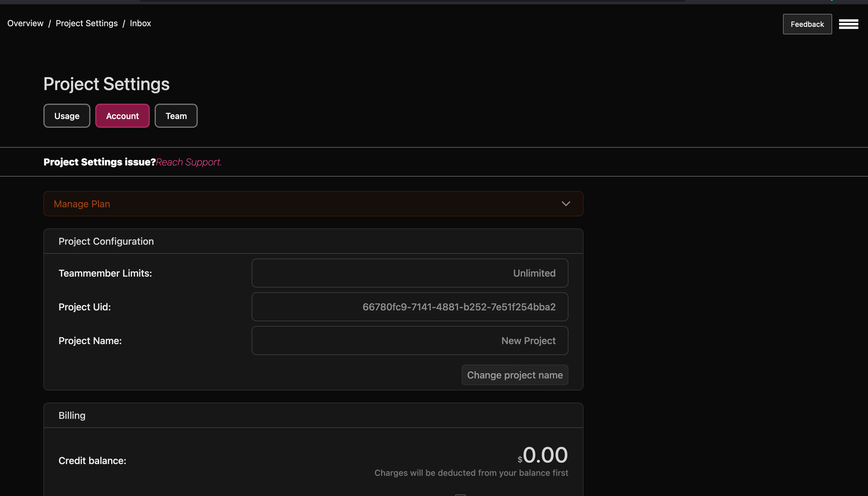Open the Inbox breadcrumb link
The image size is (868, 496).
pos(140,23)
